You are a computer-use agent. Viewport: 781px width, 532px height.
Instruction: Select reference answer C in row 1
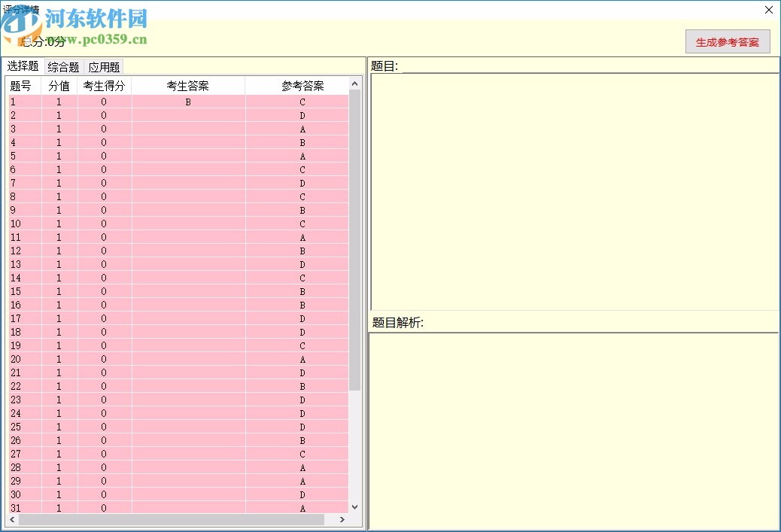click(x=302, y=102)
